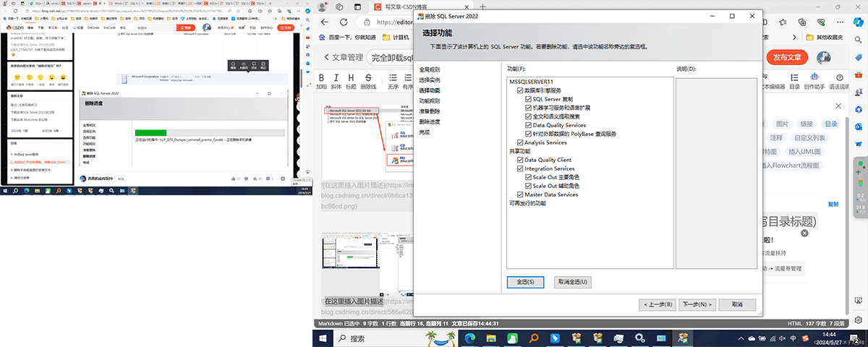Select the MSSQLSERVER11 instance node
The image size is (868, 347).
(531, 82)
